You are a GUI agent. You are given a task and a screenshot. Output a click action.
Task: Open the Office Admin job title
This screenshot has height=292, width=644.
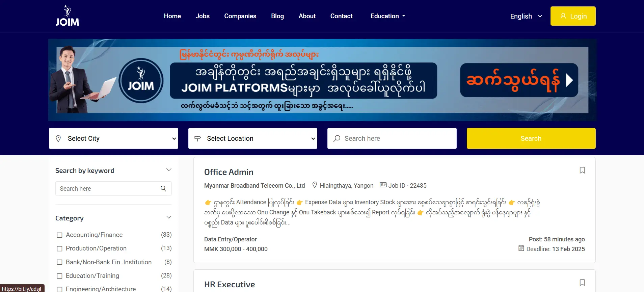click(229, 172)
